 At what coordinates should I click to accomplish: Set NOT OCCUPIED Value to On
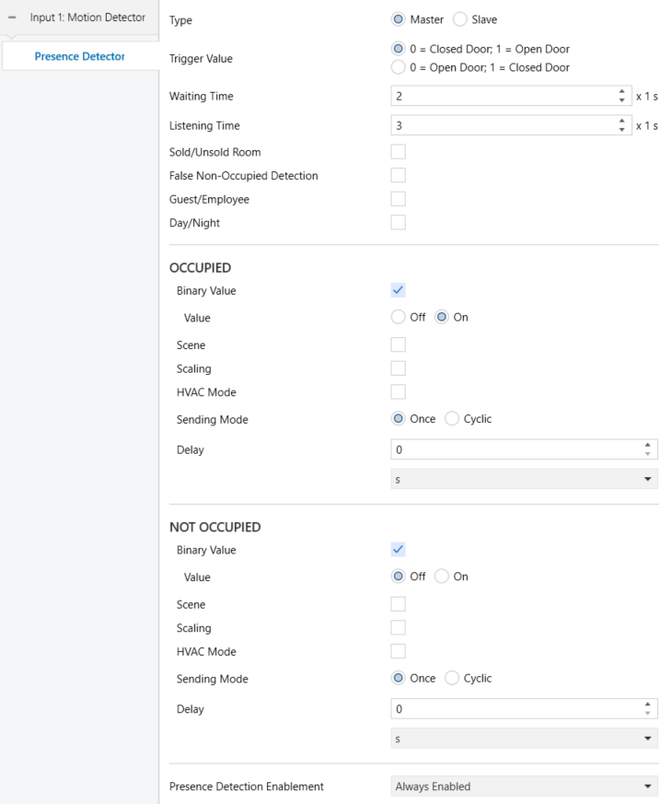441,577
